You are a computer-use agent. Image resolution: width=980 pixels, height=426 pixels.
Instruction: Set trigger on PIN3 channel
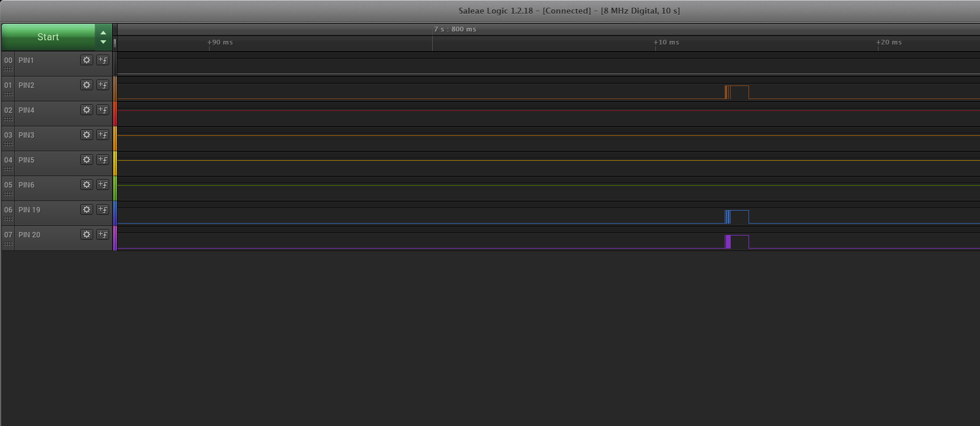coord(103,135)
